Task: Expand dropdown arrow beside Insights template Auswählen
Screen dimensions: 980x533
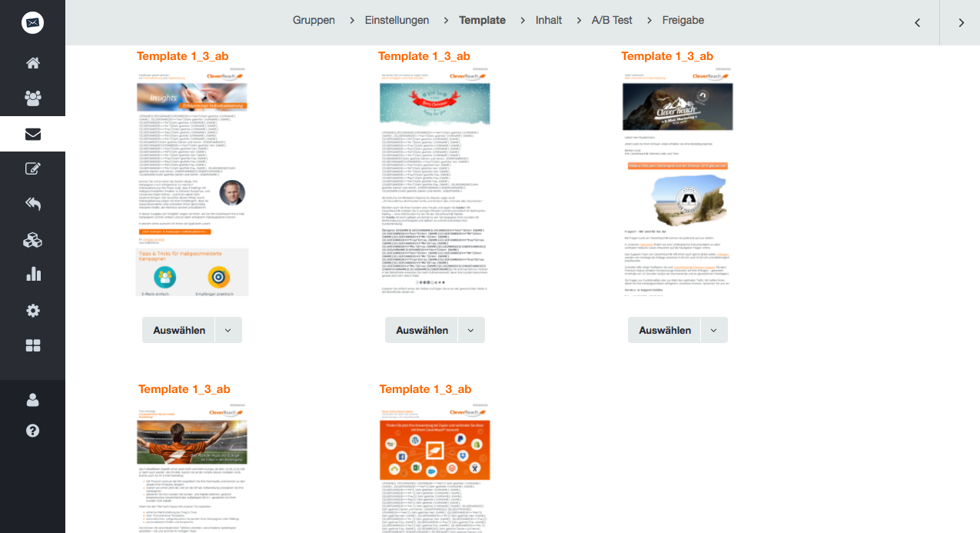Action: 228,330
